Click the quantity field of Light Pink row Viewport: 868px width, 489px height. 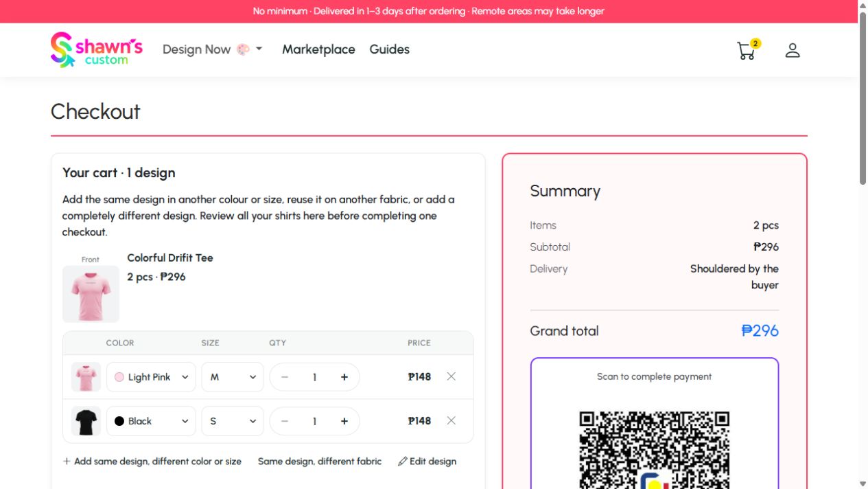[314, 377]
